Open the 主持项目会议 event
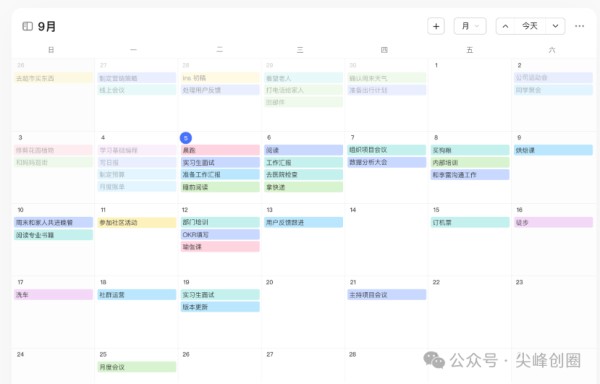Screen dimensions: 600x384 coord(387,295)
